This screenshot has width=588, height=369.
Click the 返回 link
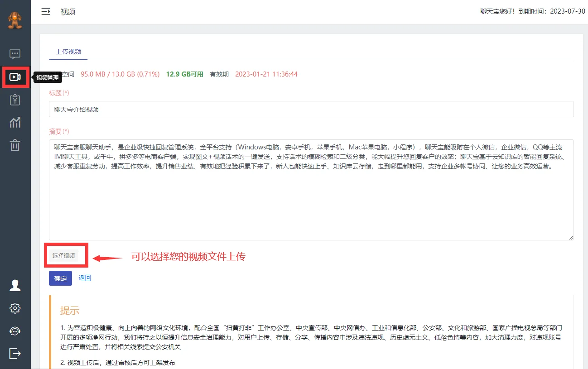click(x=85, y=278)
